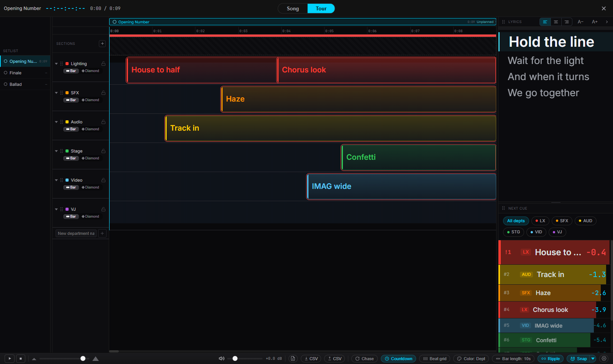This screenshot has width=613, height=364.
Task: Toggle the Beat grid
Action: (434, 359)
